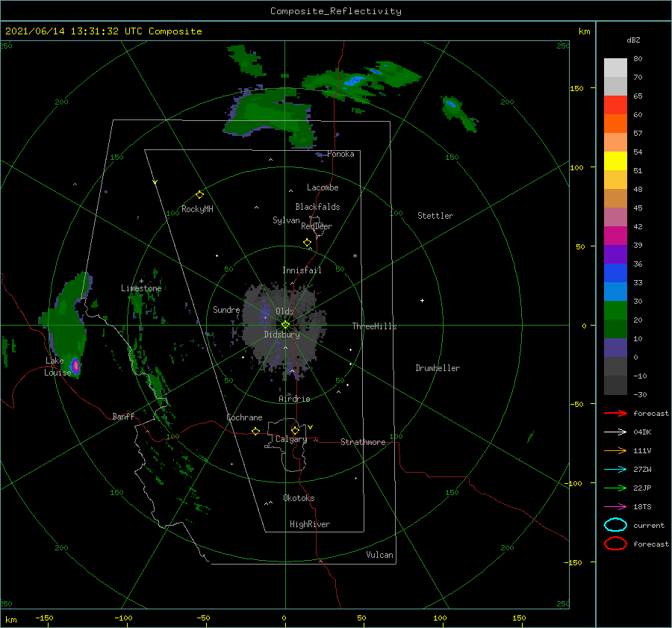Image resolution: width=672 pixels, height=628 pixels.
Task: Select the 54 dBZ yellow swatch
Action: (x=615, y=161)
